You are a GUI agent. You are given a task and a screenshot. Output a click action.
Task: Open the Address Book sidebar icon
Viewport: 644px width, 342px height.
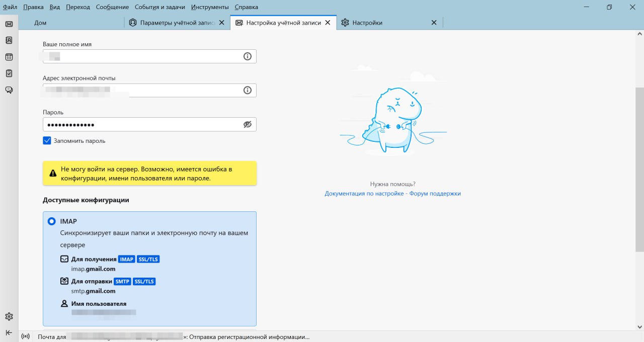(9, 40)
